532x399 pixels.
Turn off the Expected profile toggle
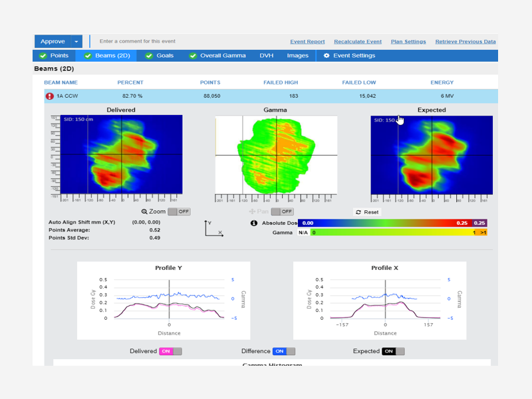tap(393, 351)
